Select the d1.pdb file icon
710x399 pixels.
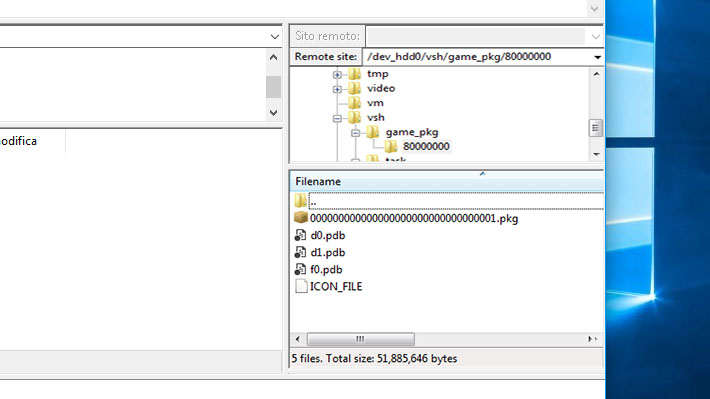tap(300, 252)
